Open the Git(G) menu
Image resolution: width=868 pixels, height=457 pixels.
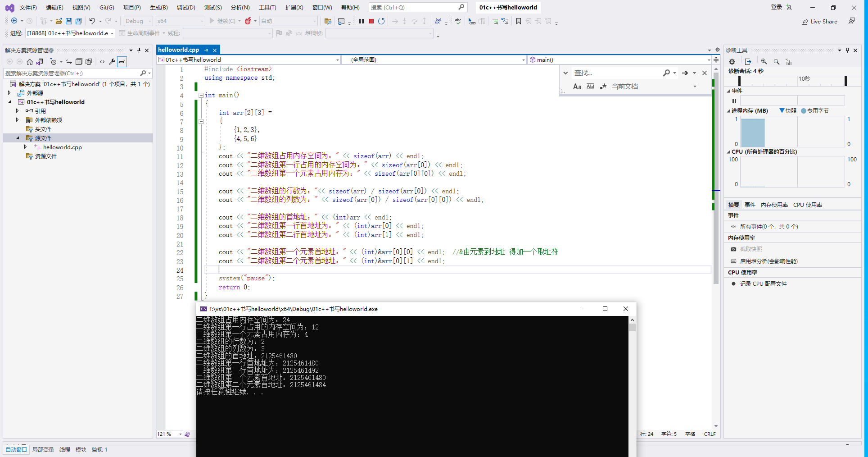coord(107,7)
